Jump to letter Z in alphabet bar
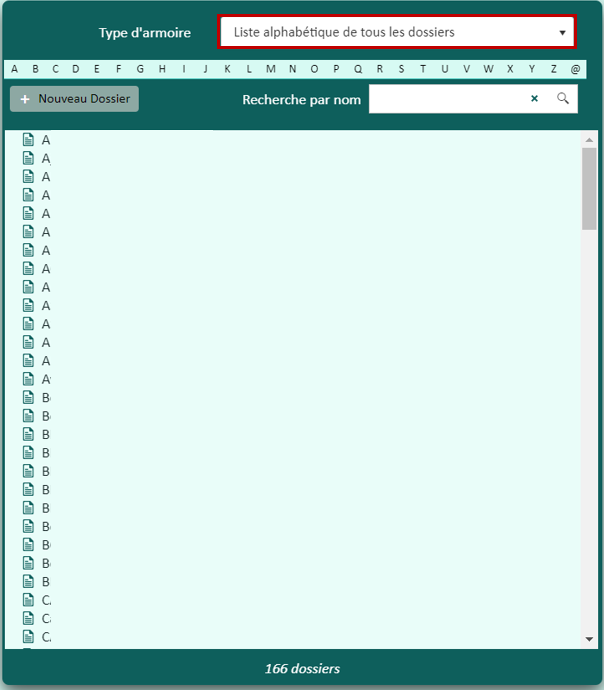The width and height of the screenshot is (605, 694). pyautogui.click(x=554, y=69)
